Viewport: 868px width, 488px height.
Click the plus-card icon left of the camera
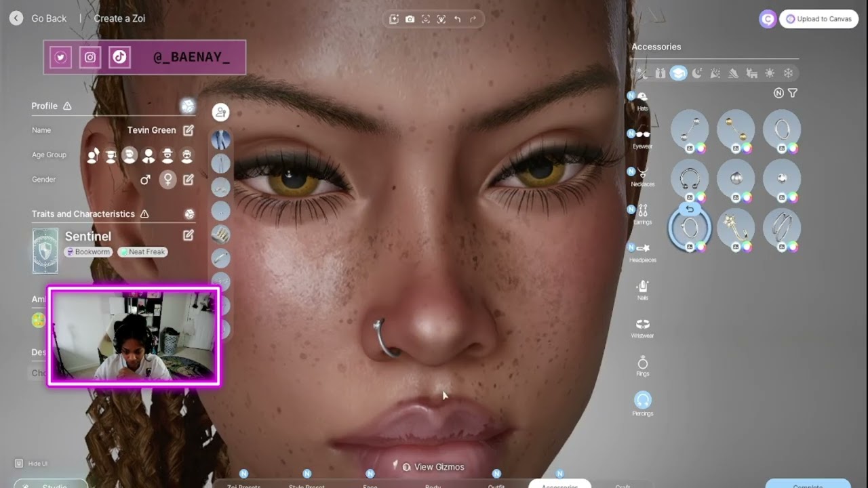coord(394,19)
